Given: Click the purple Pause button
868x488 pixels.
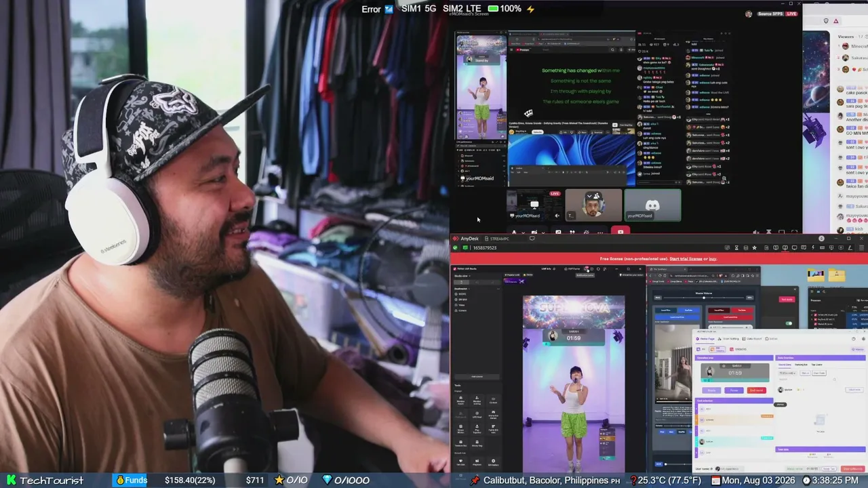Looking at the screenshot, I should click(x=734, y=390).
